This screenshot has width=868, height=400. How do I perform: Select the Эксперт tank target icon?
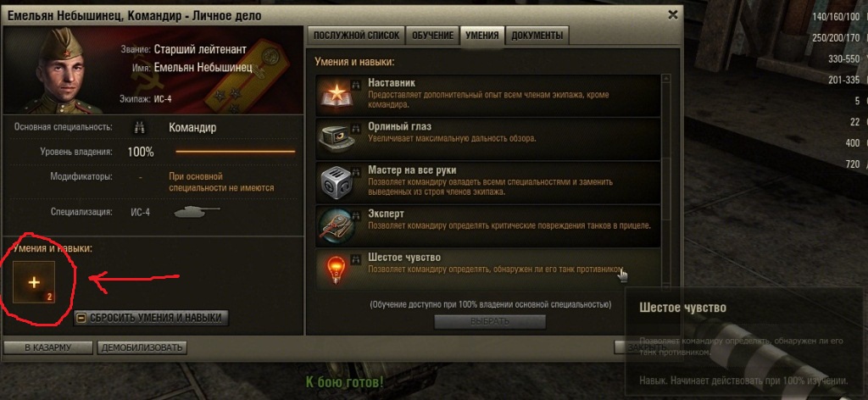(334, 226)
